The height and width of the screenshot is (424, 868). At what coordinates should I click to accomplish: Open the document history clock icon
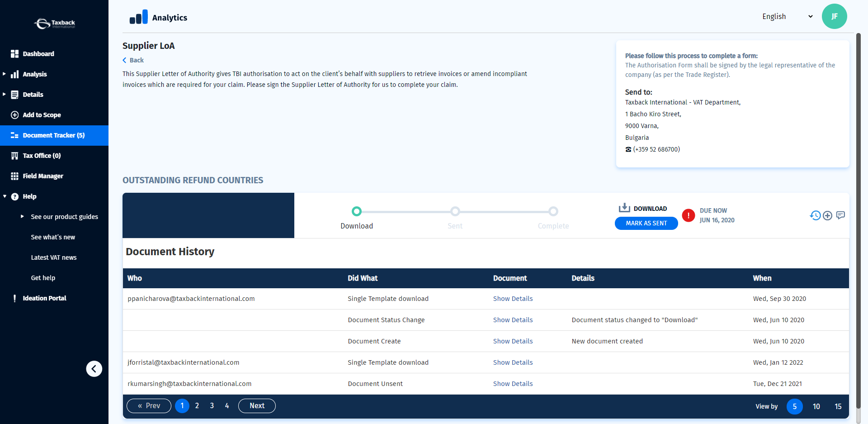815,215
